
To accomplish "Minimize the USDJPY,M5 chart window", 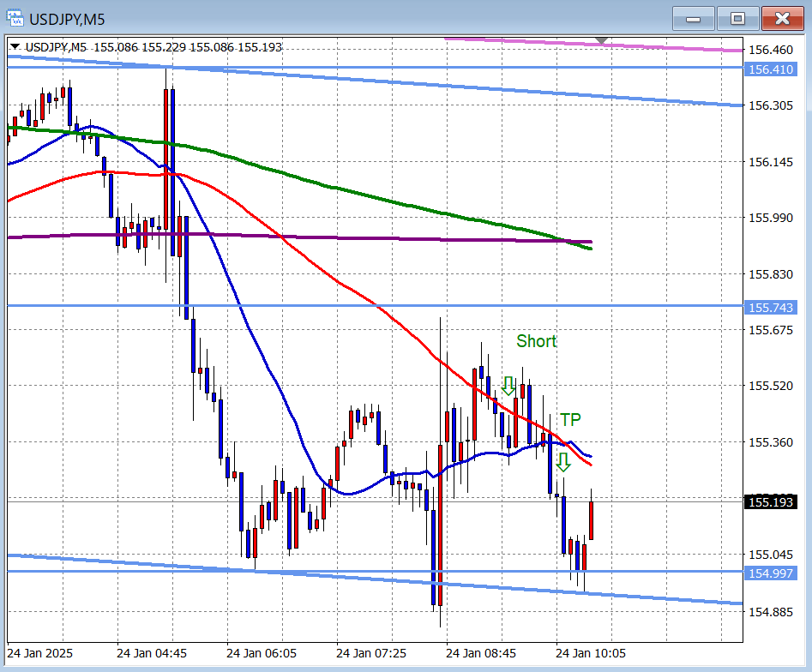I will coord(695,18).
